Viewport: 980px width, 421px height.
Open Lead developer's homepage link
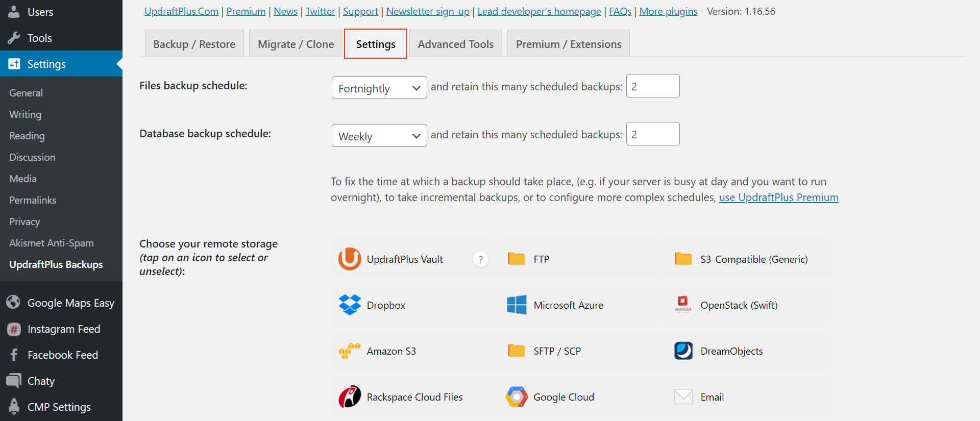pos(539,11)
